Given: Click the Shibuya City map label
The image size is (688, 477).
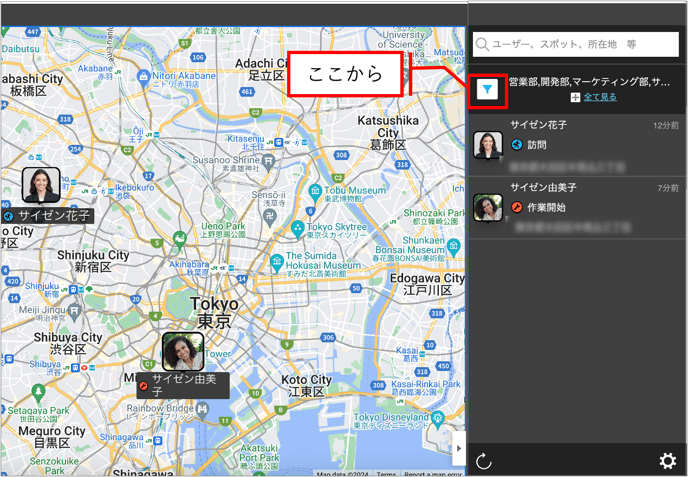Looking at the screenshot, I should pos(68,343).
